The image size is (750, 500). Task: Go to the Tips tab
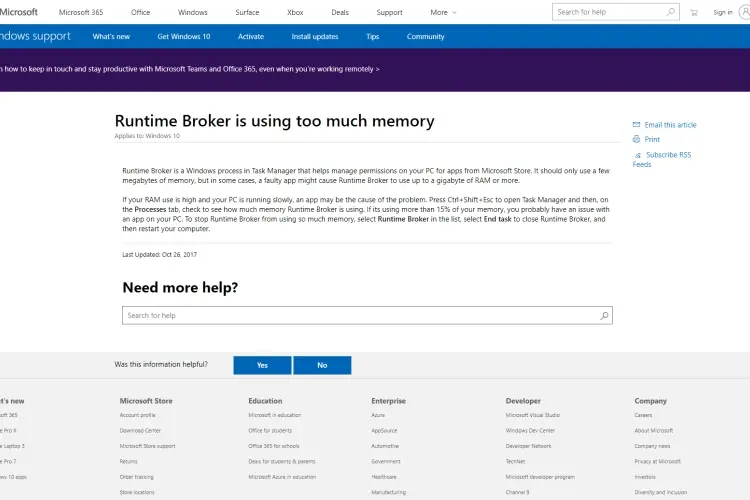coord(372,36)
